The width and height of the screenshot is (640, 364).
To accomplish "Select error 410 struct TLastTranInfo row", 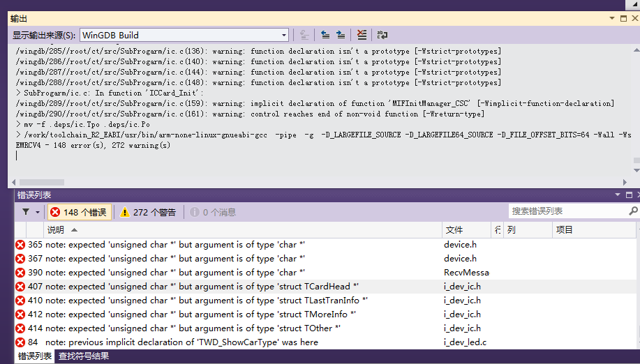I will 325,301.
